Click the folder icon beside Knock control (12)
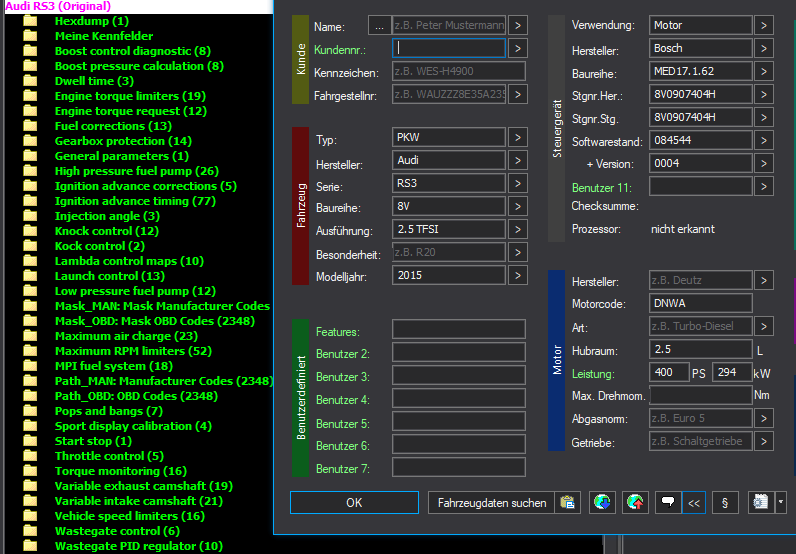Image resolution: width=796 pixels, height=554 pixels. [x=30, y=231]
